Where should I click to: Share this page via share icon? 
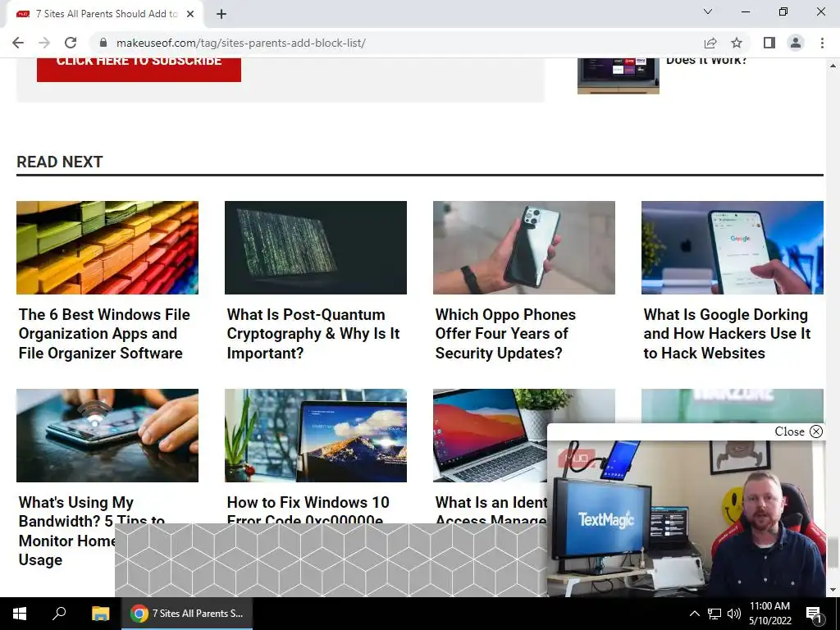[710, 43]
